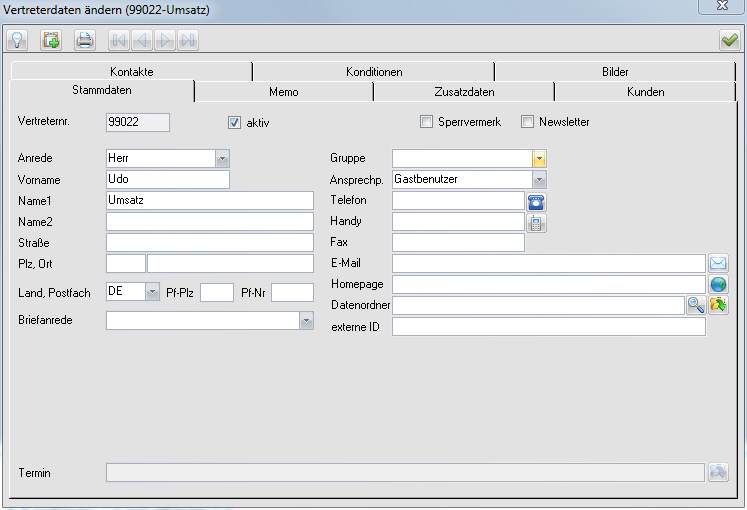Viewport: 747px width, 510px height.
Task: Click the Plz postal code field
Action: [x=126, y=263]
